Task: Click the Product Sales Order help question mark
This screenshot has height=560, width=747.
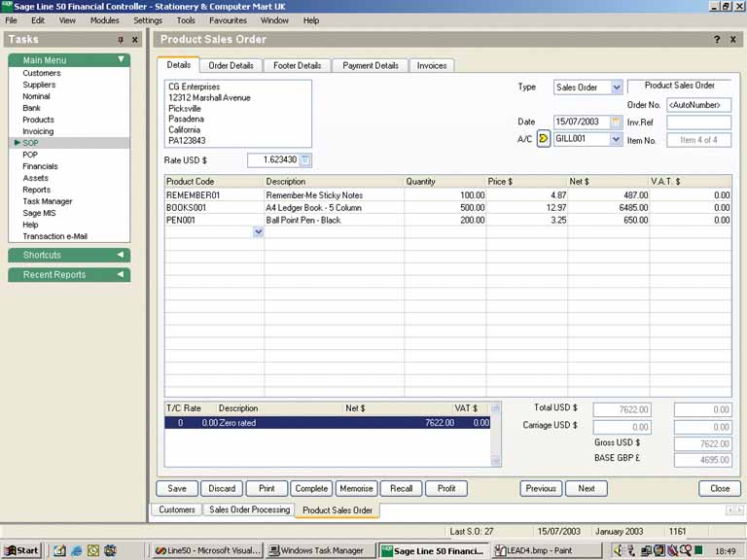Action: point(717,40)
